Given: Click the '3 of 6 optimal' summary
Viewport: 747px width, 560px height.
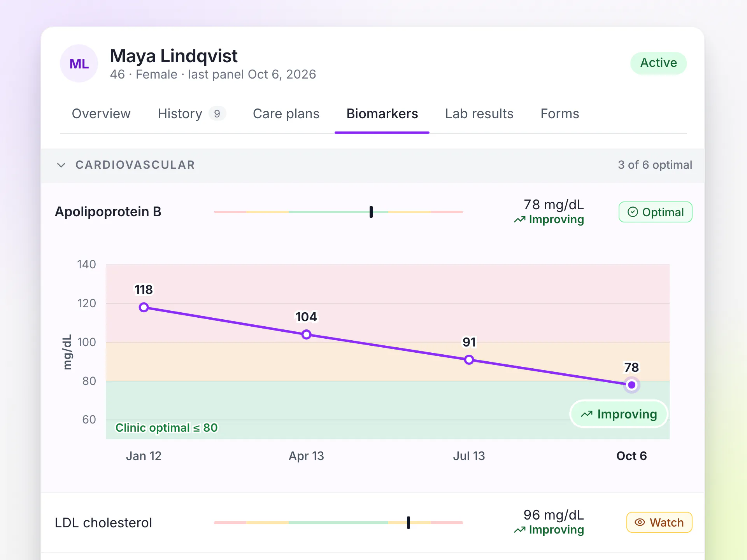Looking at the screenshot, I should [655, 165].
